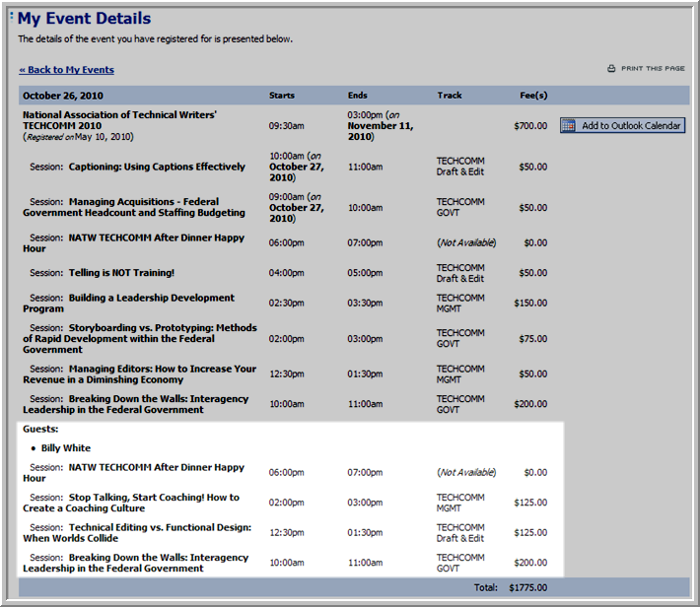Click the 04:00pm start time for Telling is NOT Training

(x=286, y=273)
